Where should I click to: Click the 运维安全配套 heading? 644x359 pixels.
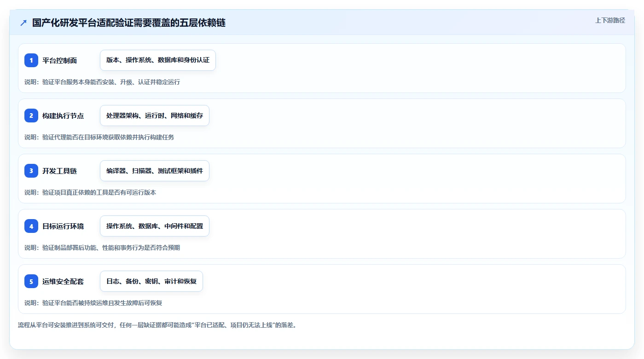click(x=63, y=281)
